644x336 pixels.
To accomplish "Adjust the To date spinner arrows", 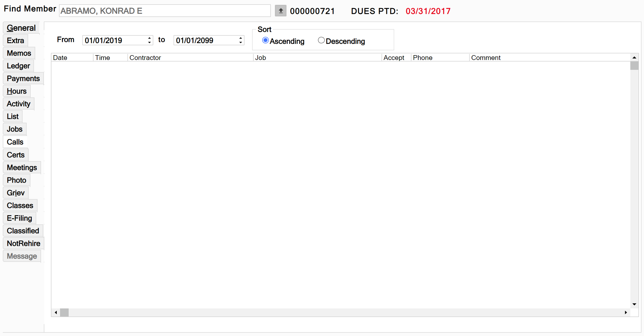I will coord(241,40).
